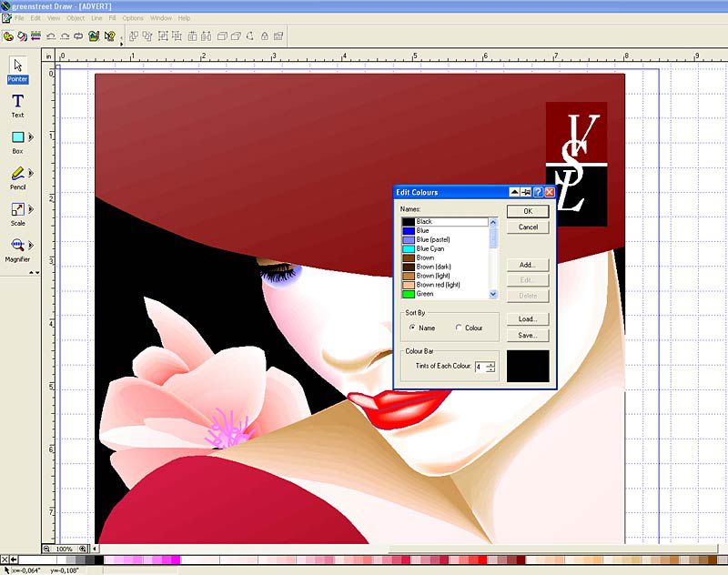This screenshot has height=575, width=728.
Task: Open the Object menu
Action: pos(76,18)
